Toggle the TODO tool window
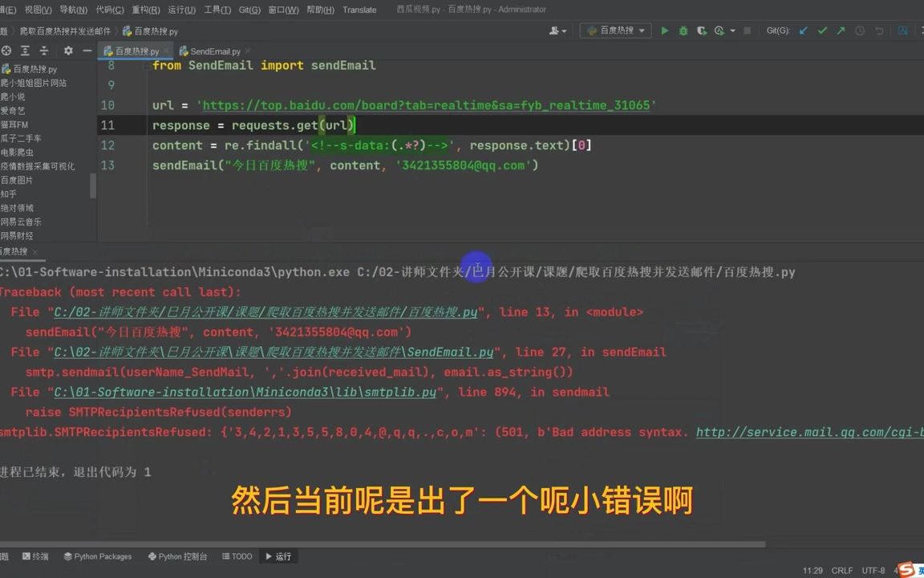Image resolution: width=924 pixels, height=578 pixels. tap(237, 556)
